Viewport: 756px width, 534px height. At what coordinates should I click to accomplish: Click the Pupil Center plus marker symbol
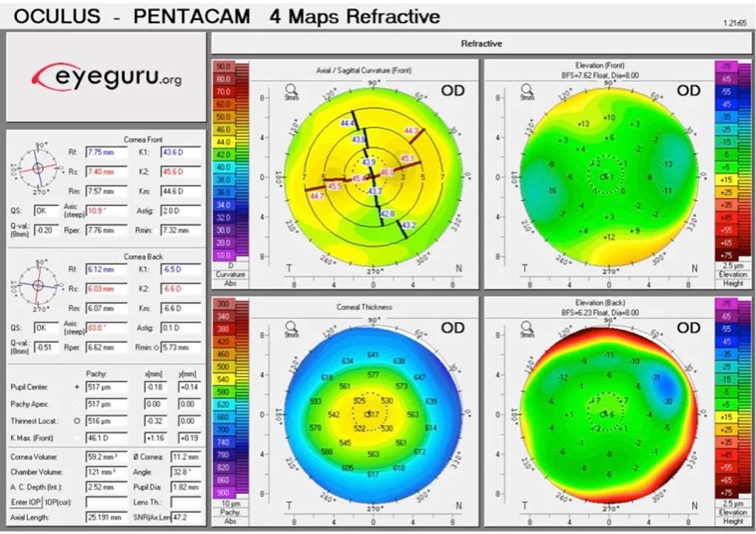76,387
